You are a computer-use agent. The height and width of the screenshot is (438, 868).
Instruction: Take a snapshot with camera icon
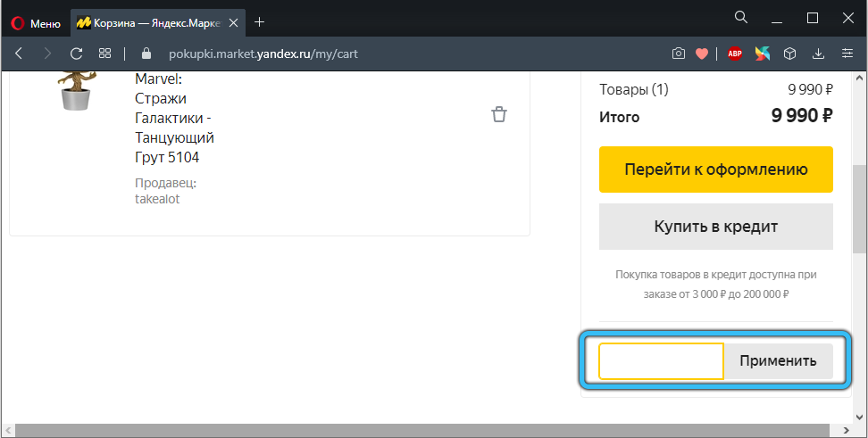point(678,54)
